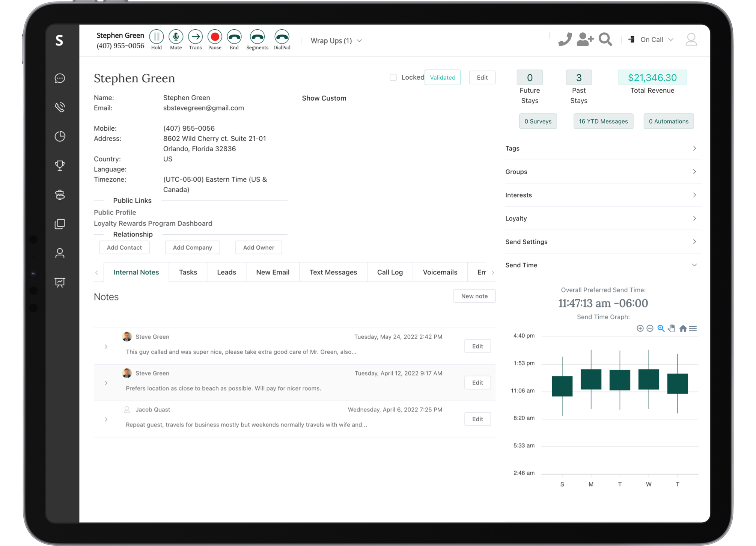The width and height of the screenshot is (756, 546).
Task: Switch to the Text Messages tab
Action: (x=333, y=272)
